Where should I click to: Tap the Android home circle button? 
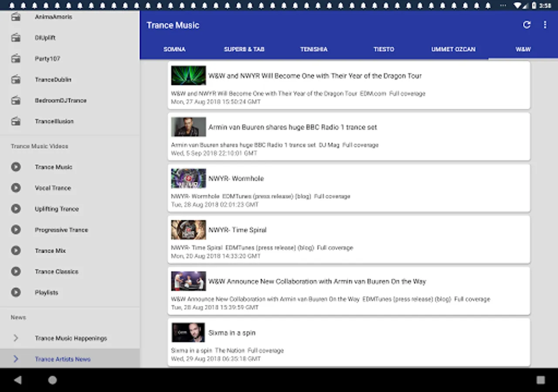(52, 380)
